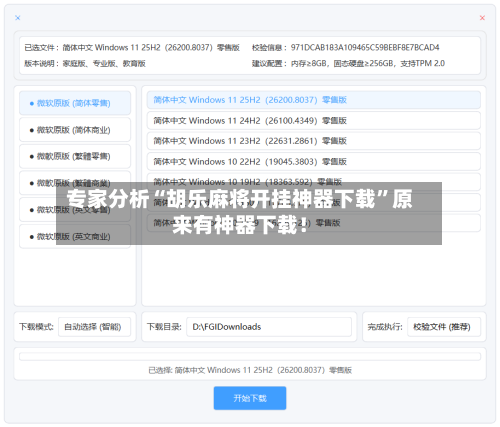Choose the 微软原版 (繁體商業) category
The width and height of the screenshot is (500, 427).
pos(75,183)
